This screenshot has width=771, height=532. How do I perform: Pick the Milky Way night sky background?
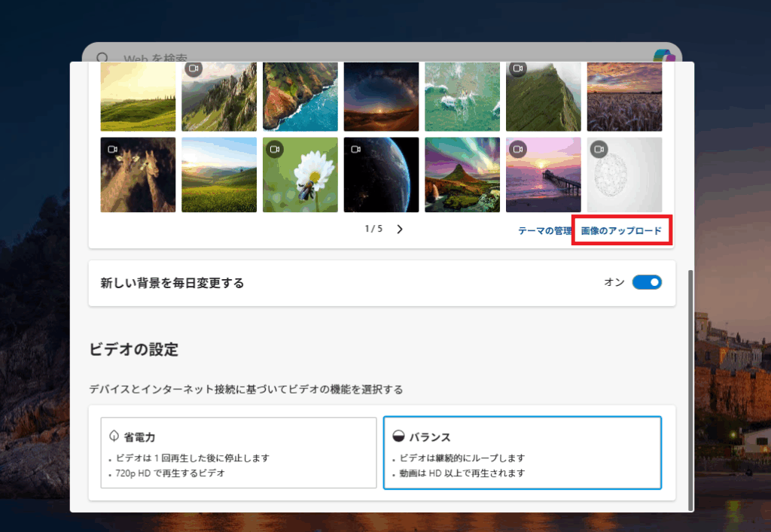[381, 98]
